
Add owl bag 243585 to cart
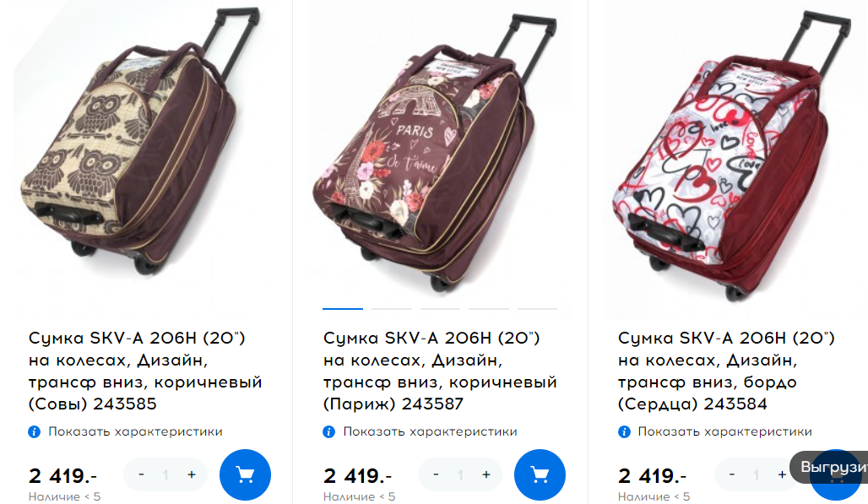point(245,474)
